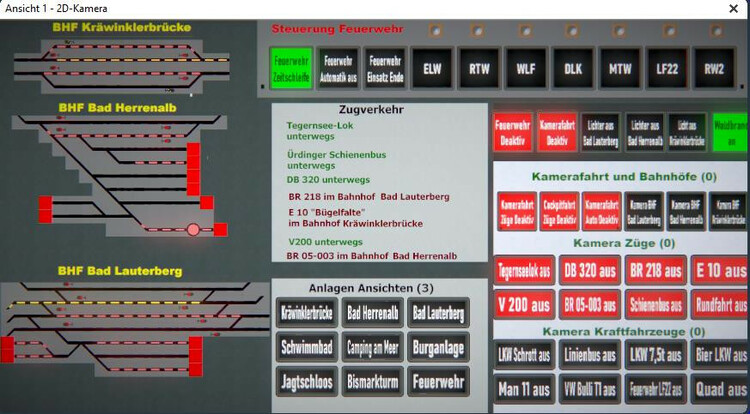
Task: Click Linienbus aus vehicle camera button
Action: (x=590, y=355)
